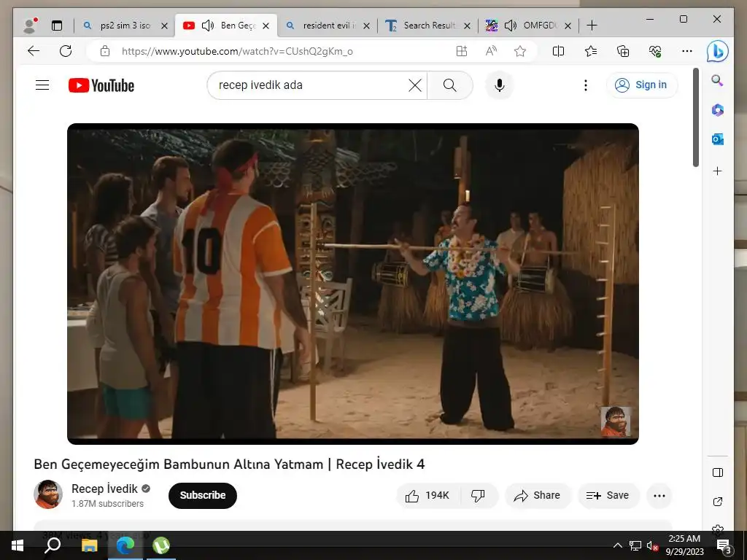Click the page vertical scrollbar
747x560 pixels.
click(695, 117)
